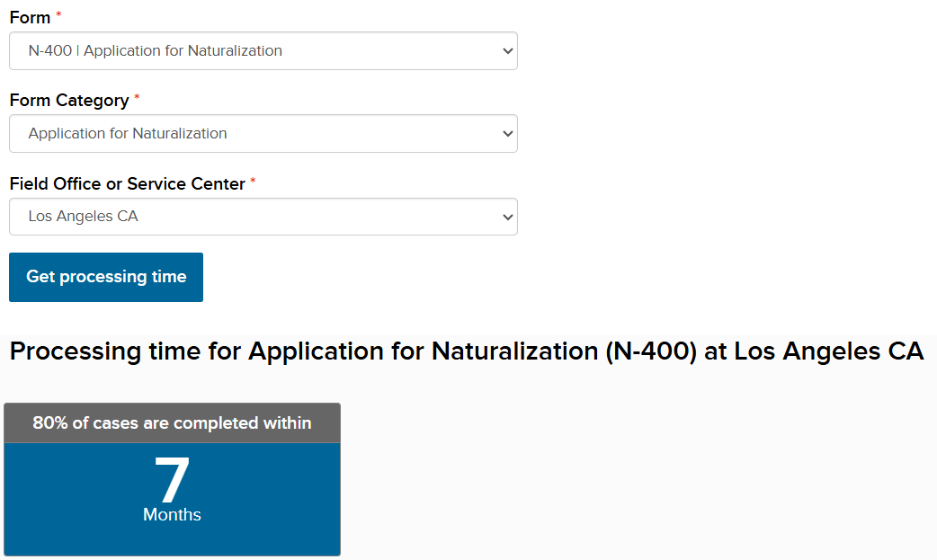Click the large number 7 in tile
Image resolution: width=937 pixels, height=560 pixels.
click(x=172, y=480)
